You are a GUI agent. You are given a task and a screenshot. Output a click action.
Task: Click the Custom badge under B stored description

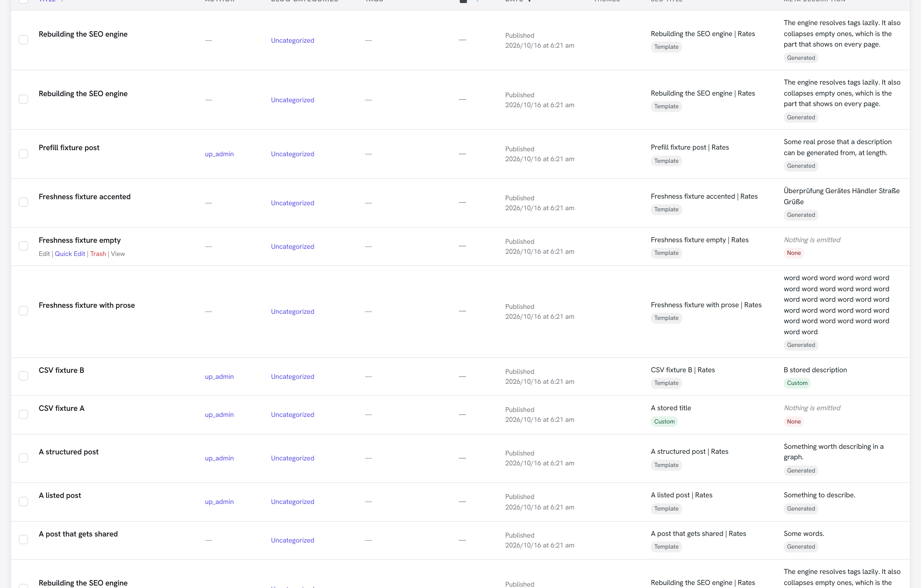[x=797, y=383]
